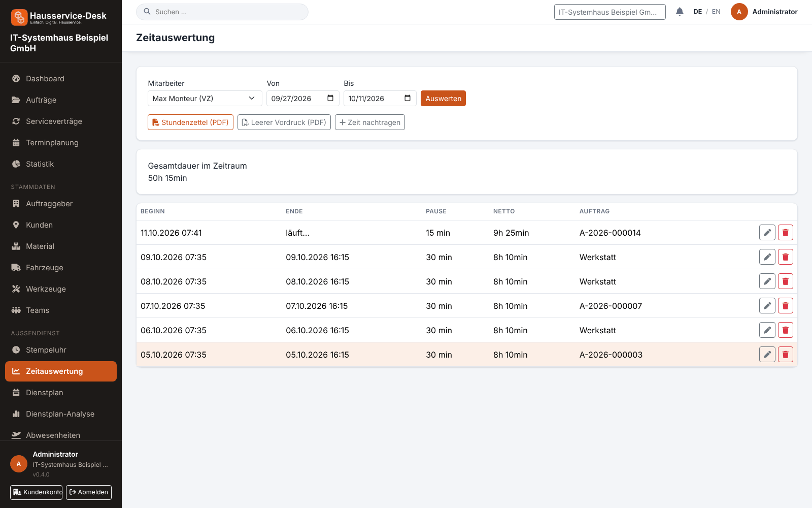Open Teams page

(61, 310)
